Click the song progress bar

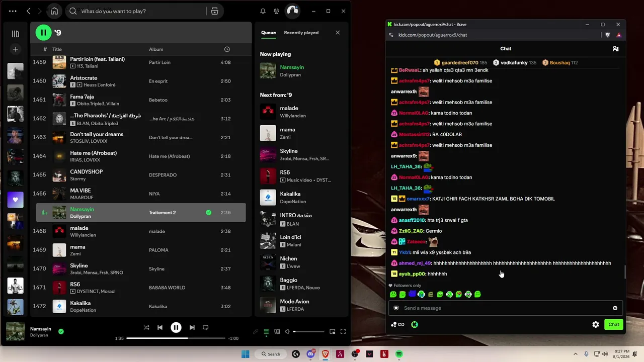[x=176, y=338]
